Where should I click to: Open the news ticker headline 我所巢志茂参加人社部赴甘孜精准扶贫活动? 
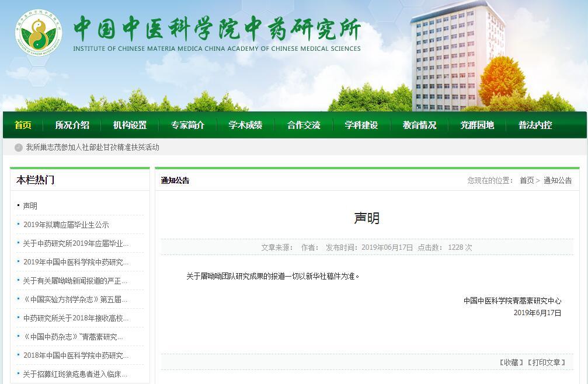(x=93, y=148)
